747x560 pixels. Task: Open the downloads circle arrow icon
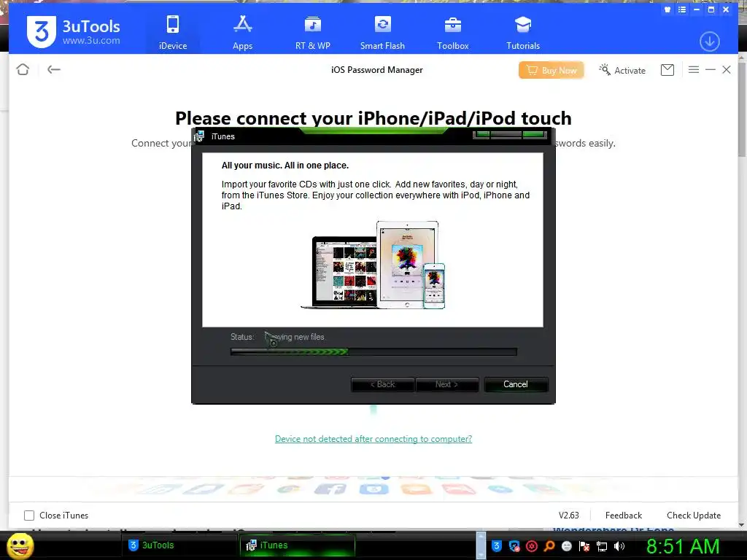[x=709, y=42]
